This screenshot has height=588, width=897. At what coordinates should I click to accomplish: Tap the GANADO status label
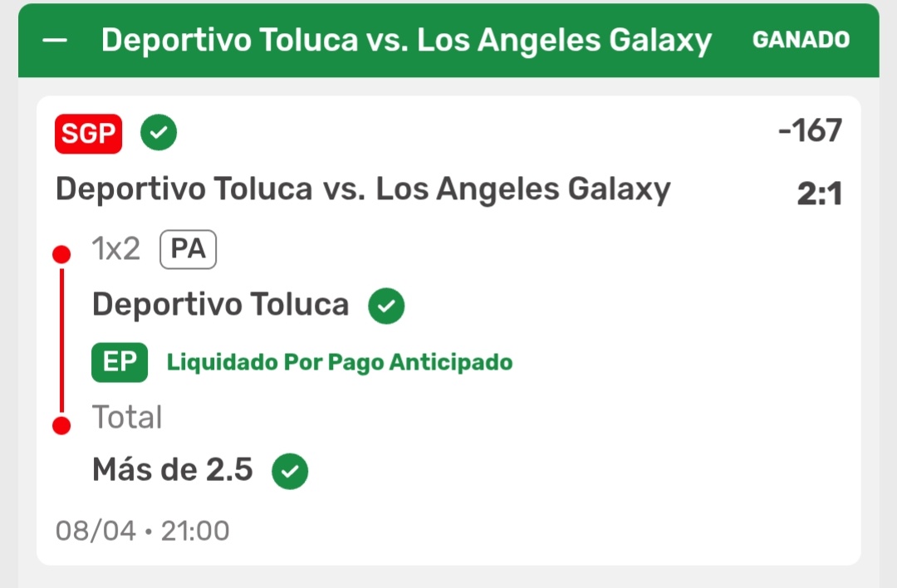pyautogui.click(x=801, y=40)
